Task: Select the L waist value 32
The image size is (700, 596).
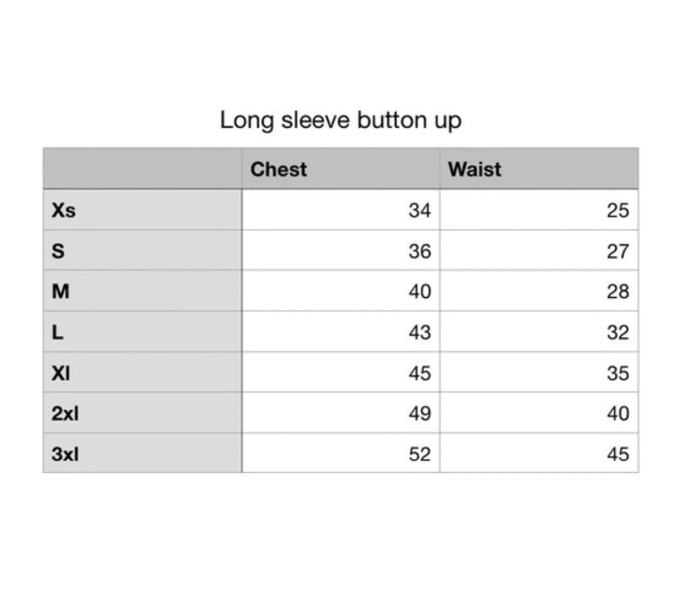Action: (618, 333)
